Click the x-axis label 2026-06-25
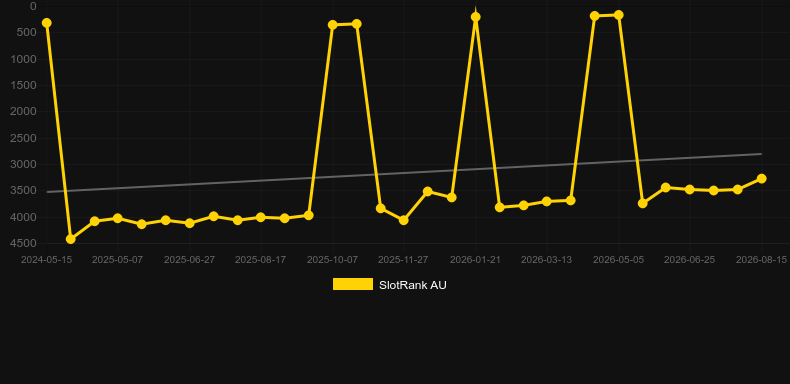 click(x=689, y=260)
